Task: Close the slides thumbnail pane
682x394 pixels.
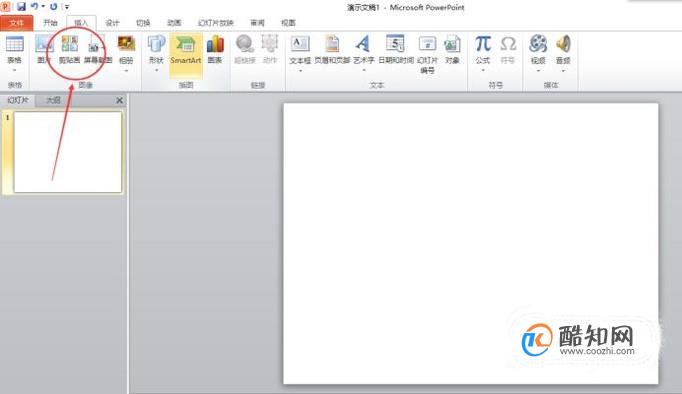Action: coord(119,100)
